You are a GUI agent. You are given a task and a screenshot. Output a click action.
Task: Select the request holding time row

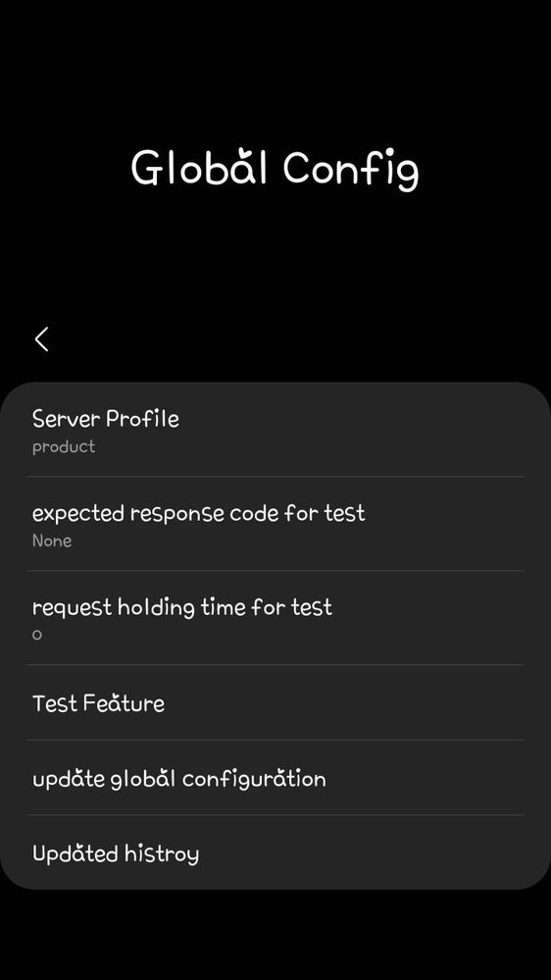[275, 617]
